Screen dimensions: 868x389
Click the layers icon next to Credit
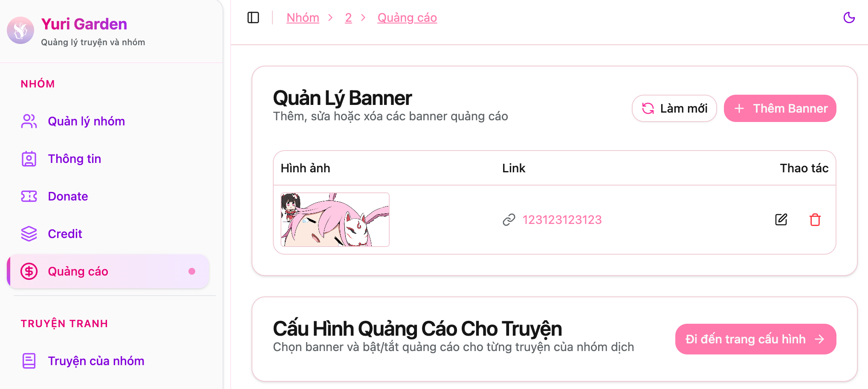point(29,234)
